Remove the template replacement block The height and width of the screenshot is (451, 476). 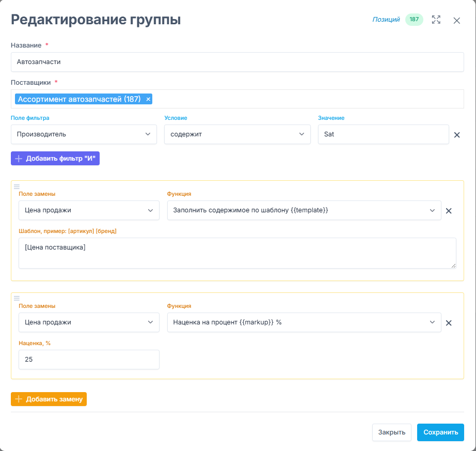(448, 211)
